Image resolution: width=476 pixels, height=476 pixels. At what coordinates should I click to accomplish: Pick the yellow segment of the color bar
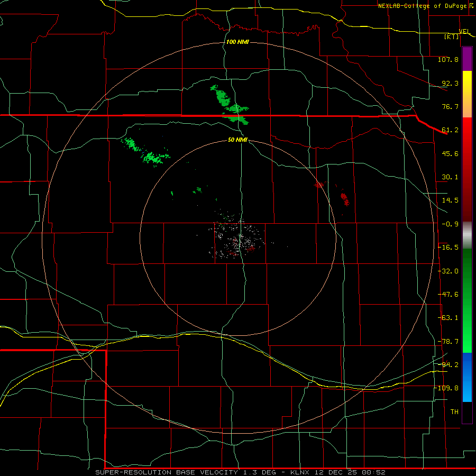click(467, 79)
